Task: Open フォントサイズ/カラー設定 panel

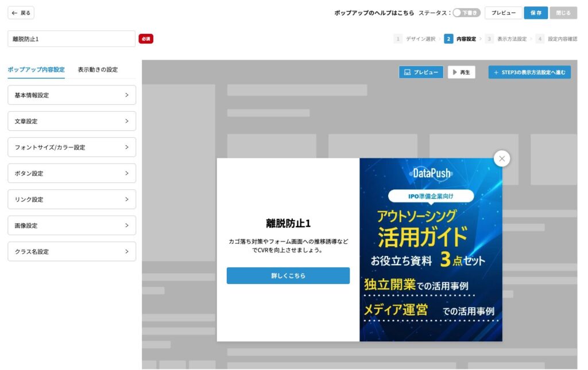Action: 72,147
